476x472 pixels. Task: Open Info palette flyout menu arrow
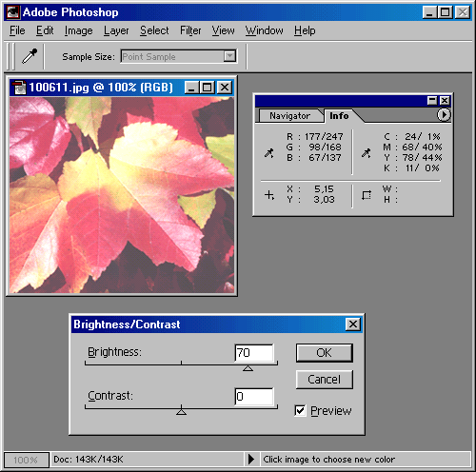point(444,114)
